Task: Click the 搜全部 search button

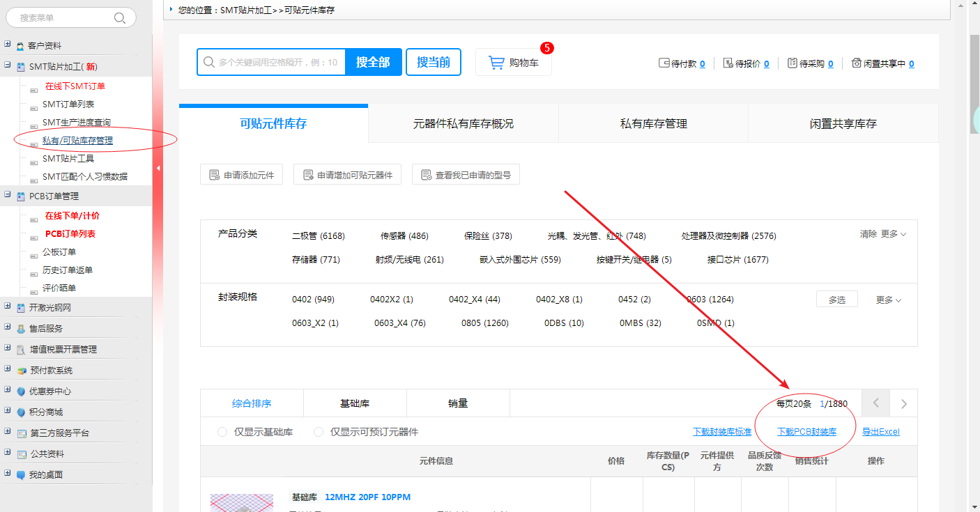Action: [372, 62]
